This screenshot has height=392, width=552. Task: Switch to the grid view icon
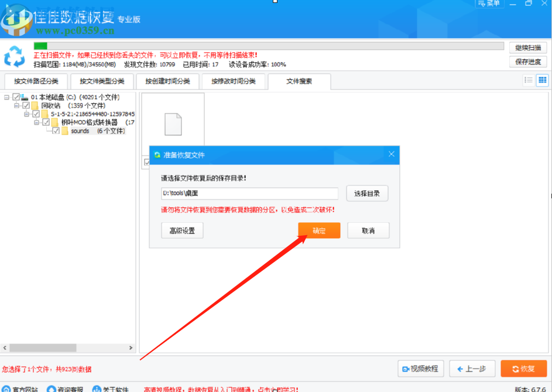543,80
